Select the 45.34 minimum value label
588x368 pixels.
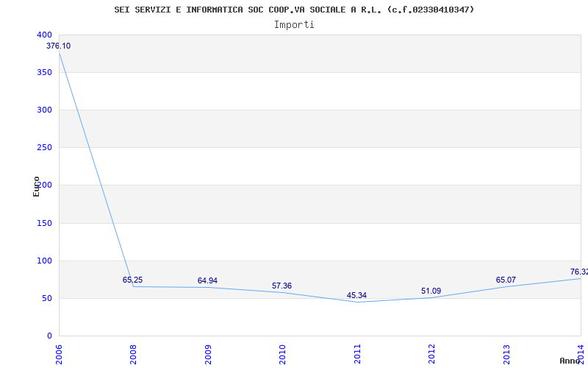[x=356, y=295]
